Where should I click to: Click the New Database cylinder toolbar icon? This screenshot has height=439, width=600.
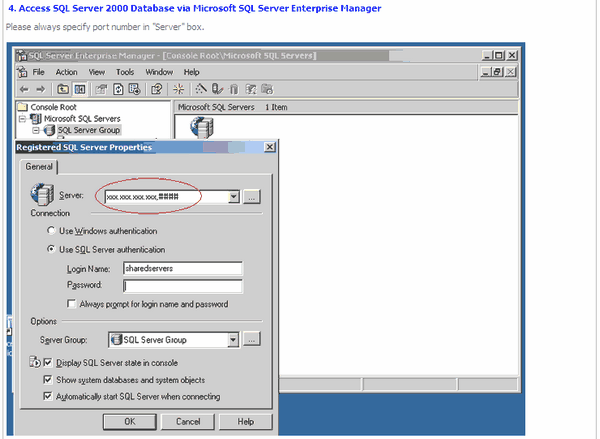[x=234, y=89]
